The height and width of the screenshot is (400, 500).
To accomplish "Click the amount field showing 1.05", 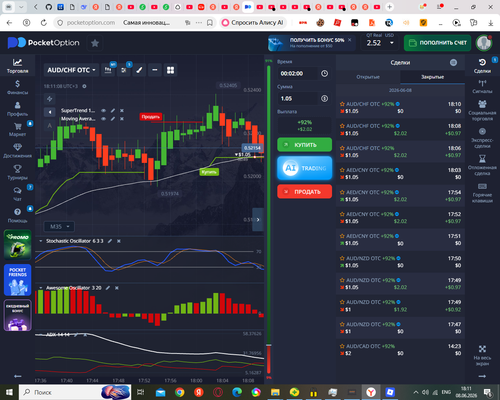I will (x=298, y=98).
